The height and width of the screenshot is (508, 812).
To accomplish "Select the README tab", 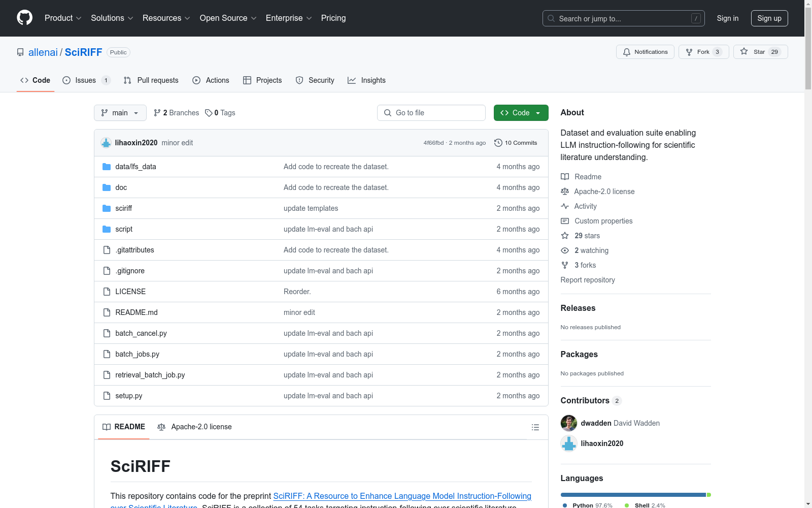I will point(124,427).
